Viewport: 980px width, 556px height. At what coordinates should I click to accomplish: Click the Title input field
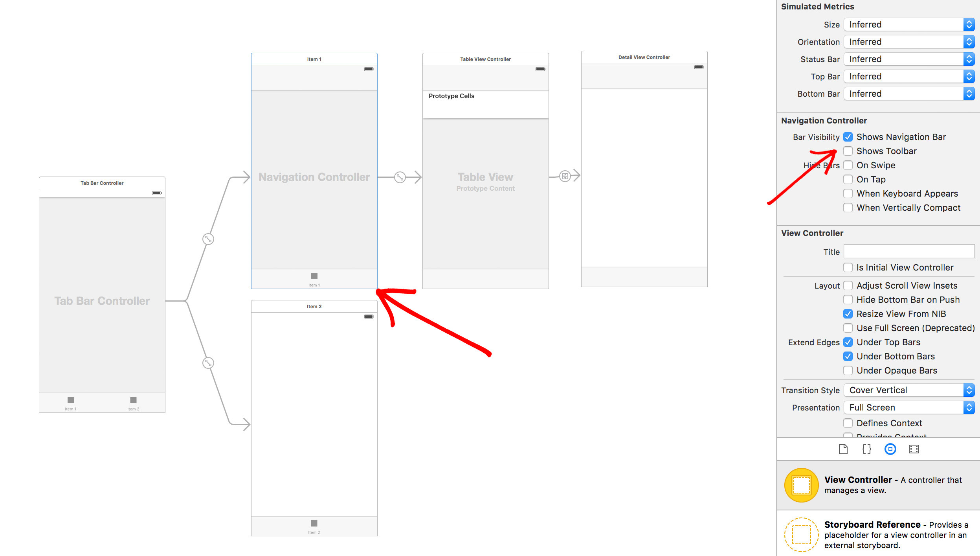(908, 251)
